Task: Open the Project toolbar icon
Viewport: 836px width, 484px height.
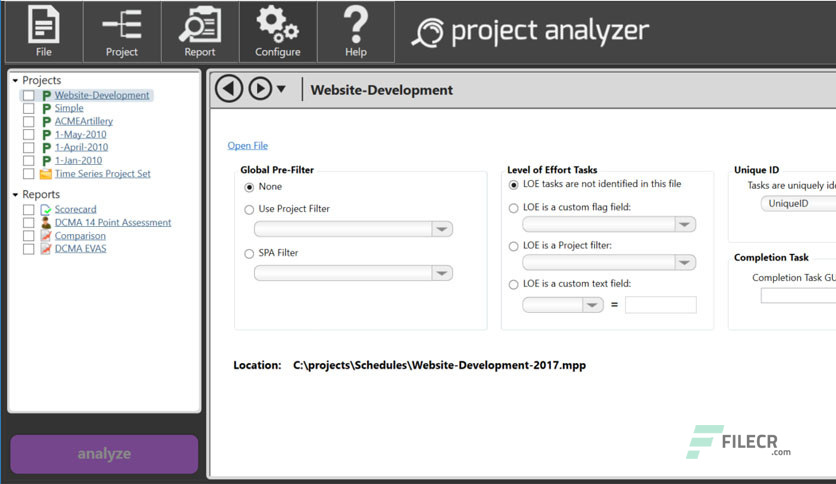Action: coord(122,24)
